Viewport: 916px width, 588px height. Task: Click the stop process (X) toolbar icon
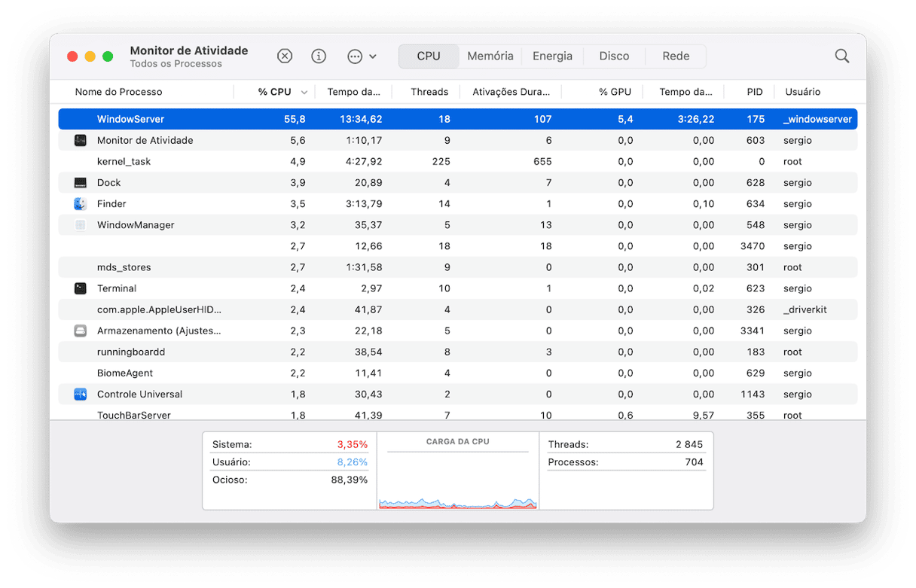pos(285,56)
